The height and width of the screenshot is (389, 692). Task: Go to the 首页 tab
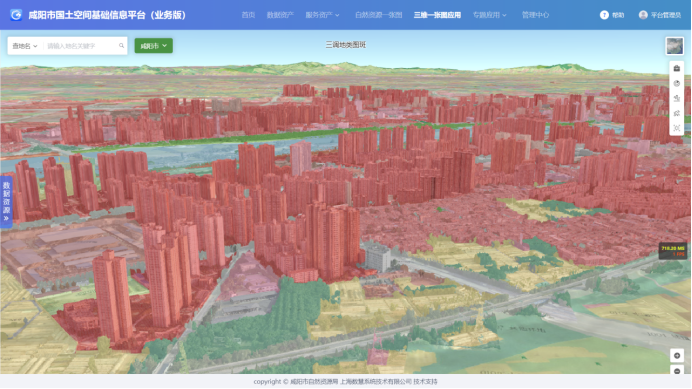pos(248,15)
